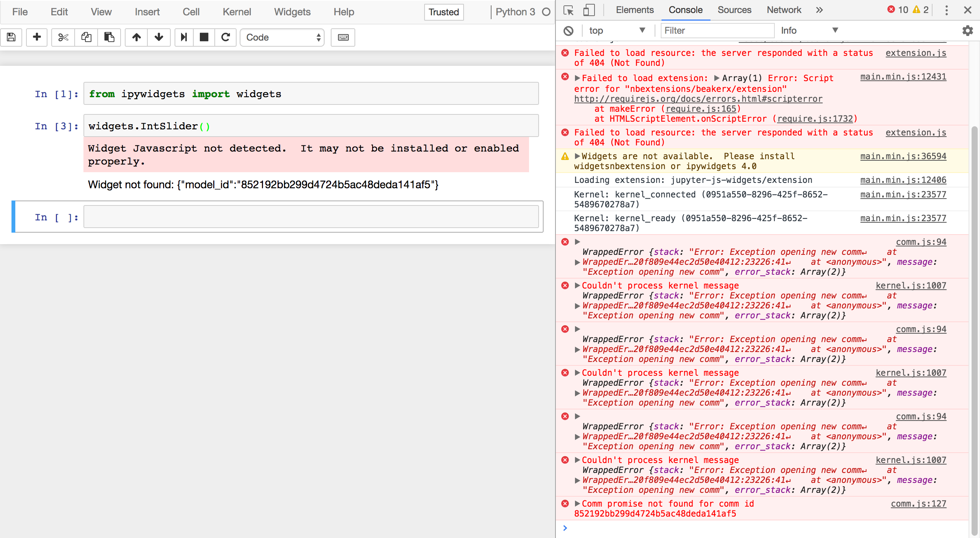Insert a new cell below
980x538 pixels.
pyautogui.click(x=36, y=37)
